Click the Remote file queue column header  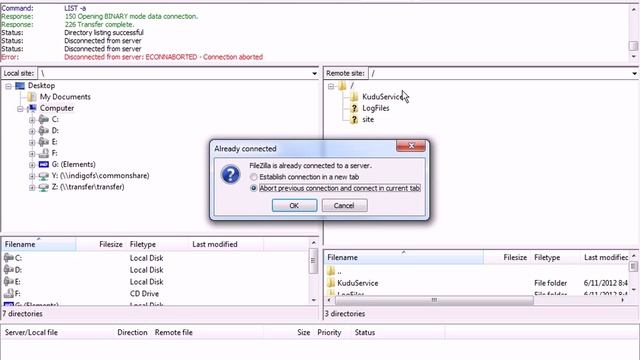click(173, 332)
